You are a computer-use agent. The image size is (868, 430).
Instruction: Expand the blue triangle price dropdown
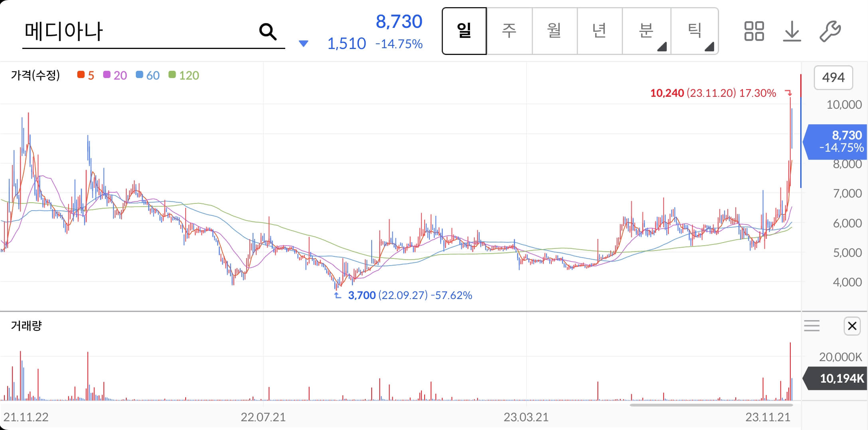[x=304, y=43]
